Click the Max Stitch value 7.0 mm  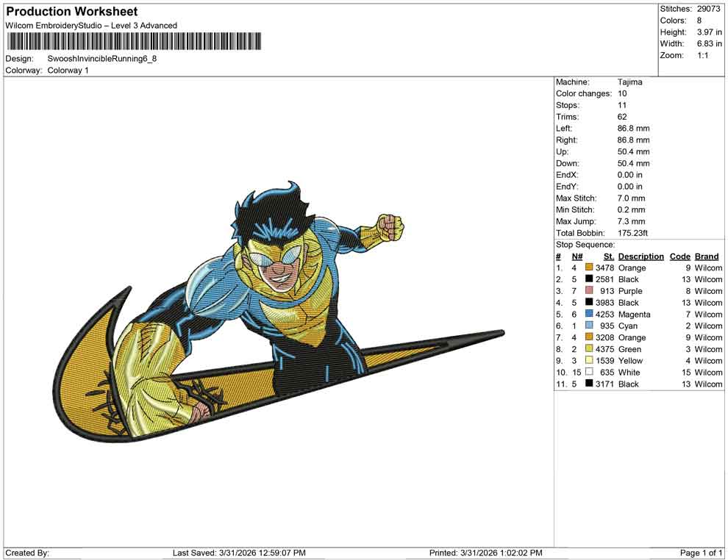click(x=632, y=198)
